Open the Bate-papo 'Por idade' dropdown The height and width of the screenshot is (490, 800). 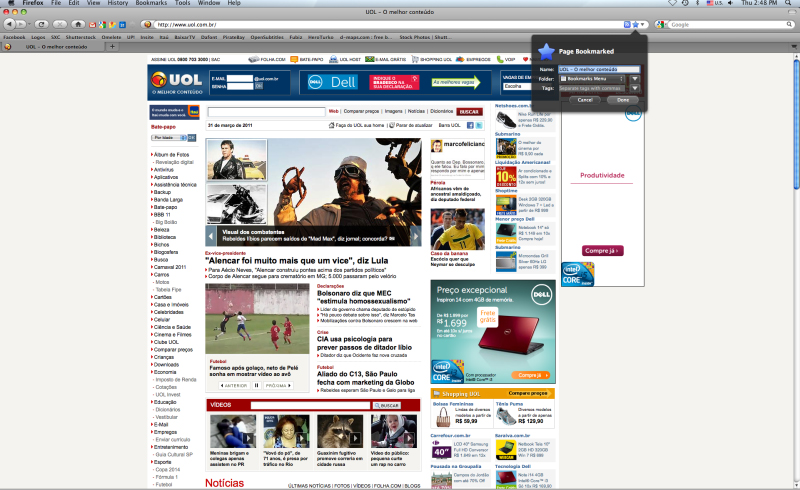pyautogui.click(x=169, y=138)
